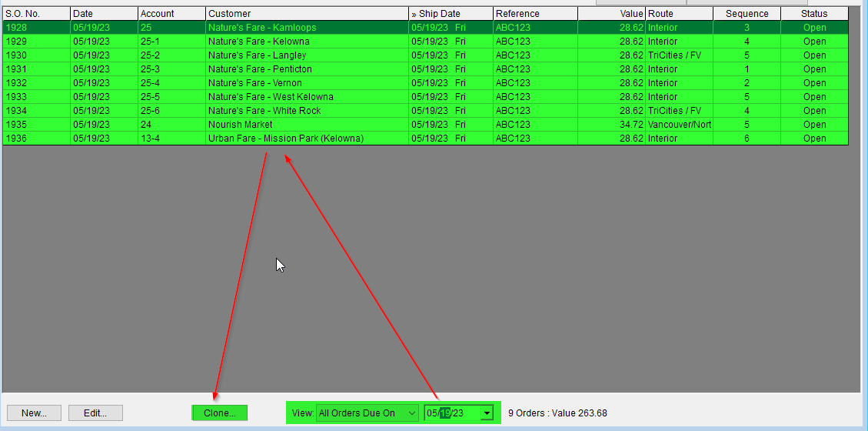This screenshot has height=431, width=868.
Task: Expand the date picker dropdown arrow
Action: [487, 413]
